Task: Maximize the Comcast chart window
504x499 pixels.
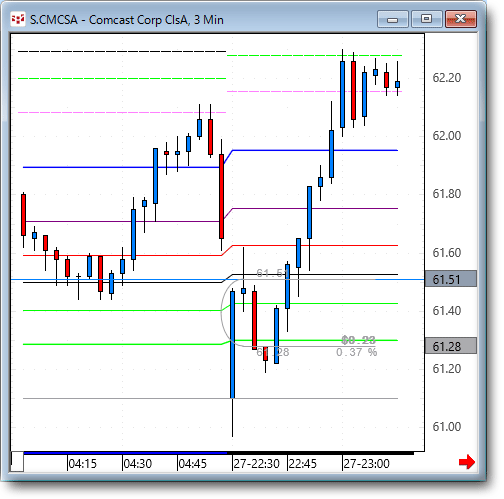Action: tap(426, 19)
